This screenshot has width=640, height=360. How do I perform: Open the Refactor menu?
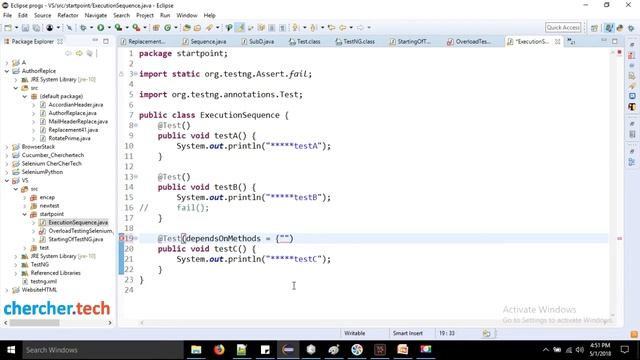pos(68,15)
